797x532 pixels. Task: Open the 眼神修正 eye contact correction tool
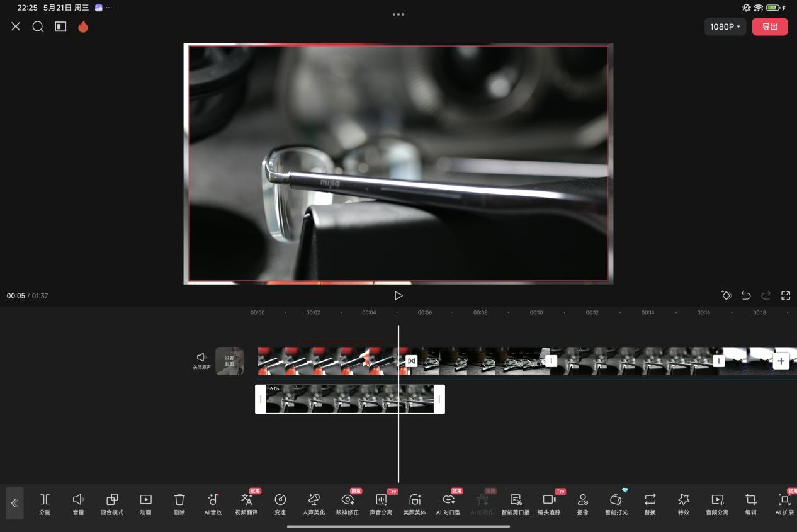pos(348,504)
